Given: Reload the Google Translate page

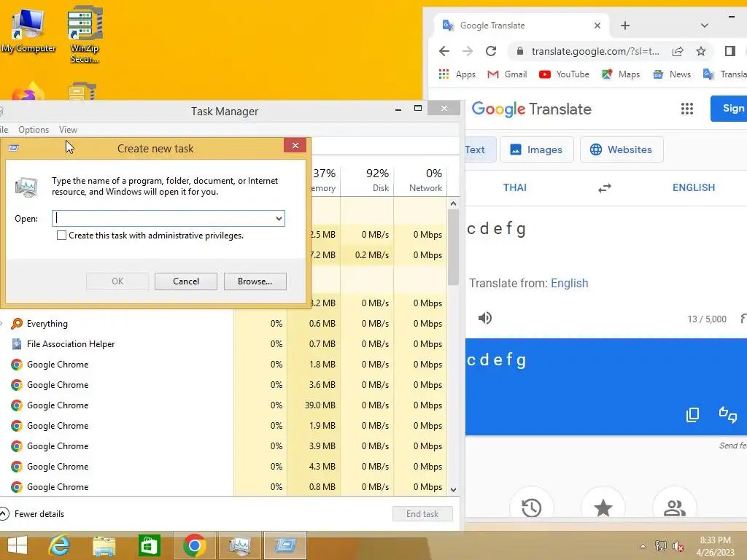Looking at the screenshot, I should [x=491, y=51].
